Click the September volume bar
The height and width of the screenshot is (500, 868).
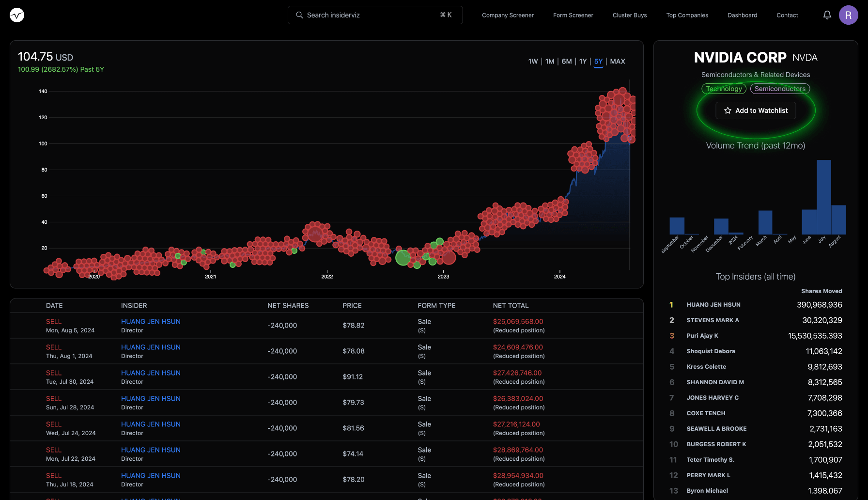[x=677, y=226]
